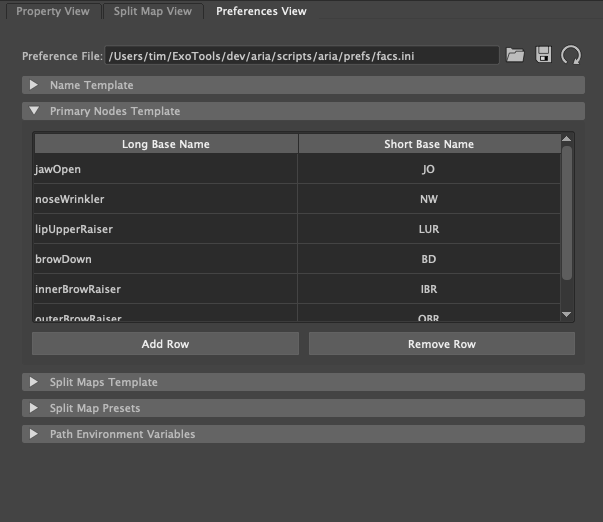Expand Path Environment Variables section
The image size is (603, 522).
(303, 434)
